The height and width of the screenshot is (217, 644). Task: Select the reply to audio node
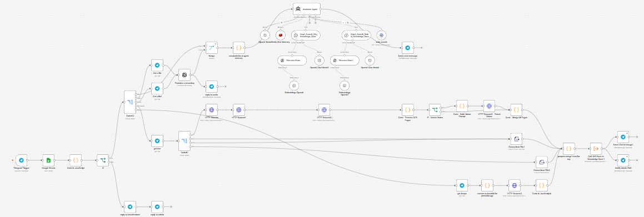tap(212, 87)
